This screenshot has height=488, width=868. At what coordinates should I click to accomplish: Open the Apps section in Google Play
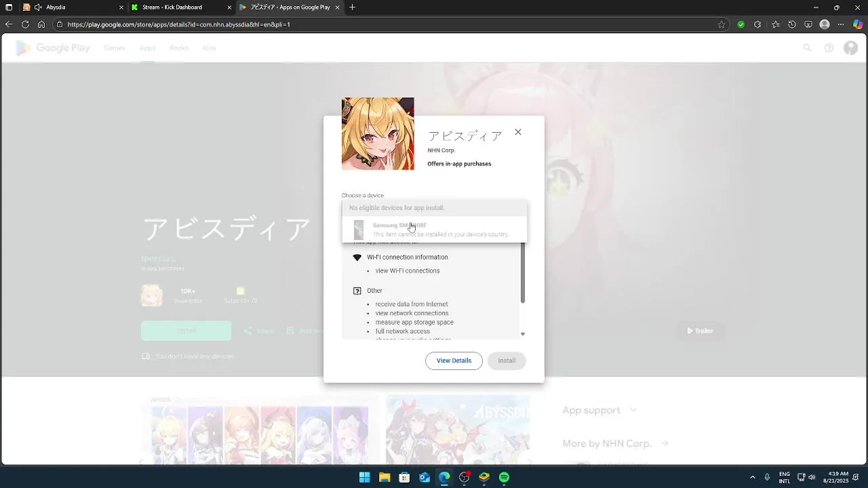pos(147,48)
